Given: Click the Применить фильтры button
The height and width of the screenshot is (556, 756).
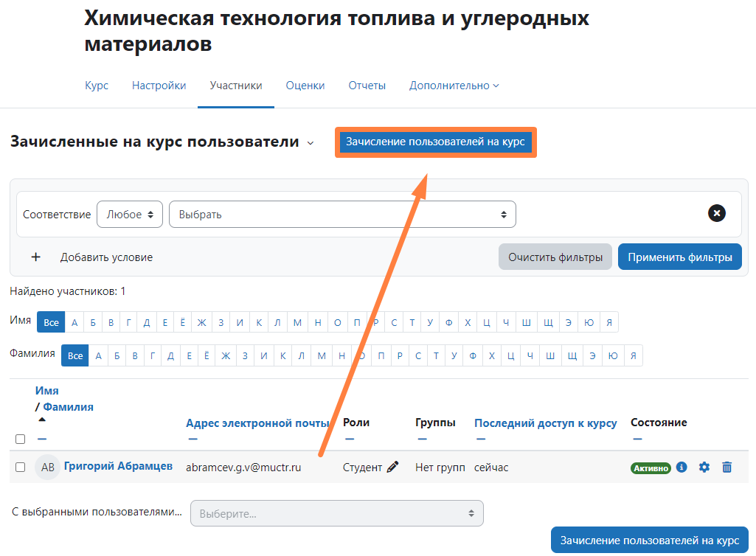Looking at the screenshot, I should (x=679, y=257).
